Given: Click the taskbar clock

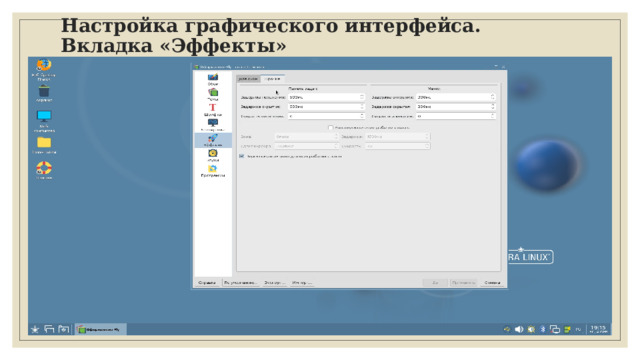Looking at the screenshot, I should click(x=598, y=329).
